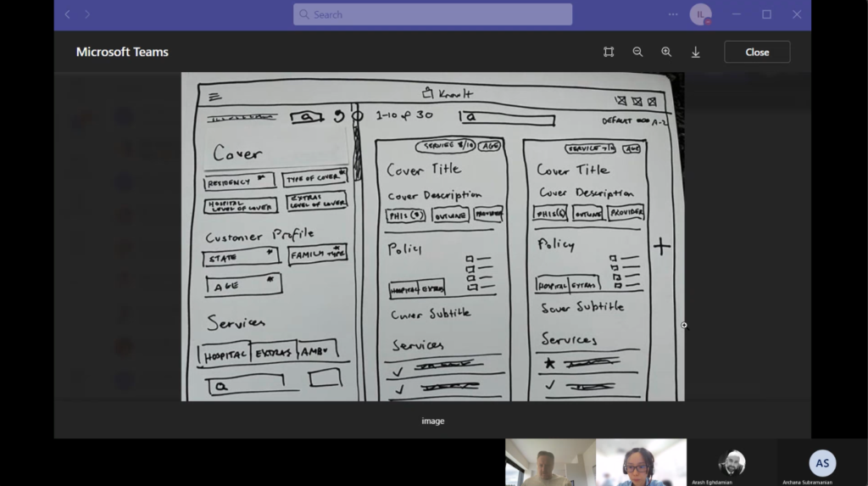Click the fit-to-screen crop icon
This screenshot has width=868, height=486.
(609, 52)
